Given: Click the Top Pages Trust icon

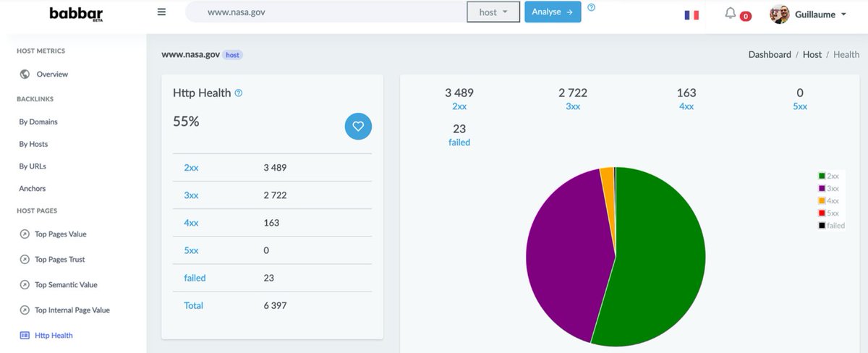Looking at the screenshot, I should (x=24, y=260).
